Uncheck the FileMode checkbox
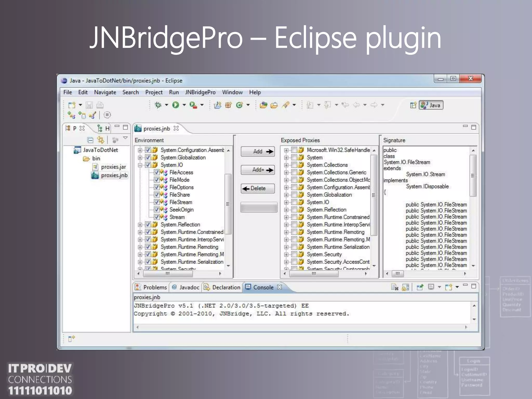Screen dimensions: 532x399 (157, 180)
